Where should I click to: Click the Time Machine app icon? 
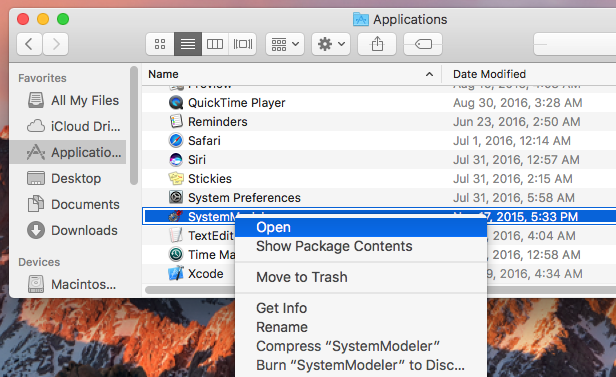(x=176, y=254)
